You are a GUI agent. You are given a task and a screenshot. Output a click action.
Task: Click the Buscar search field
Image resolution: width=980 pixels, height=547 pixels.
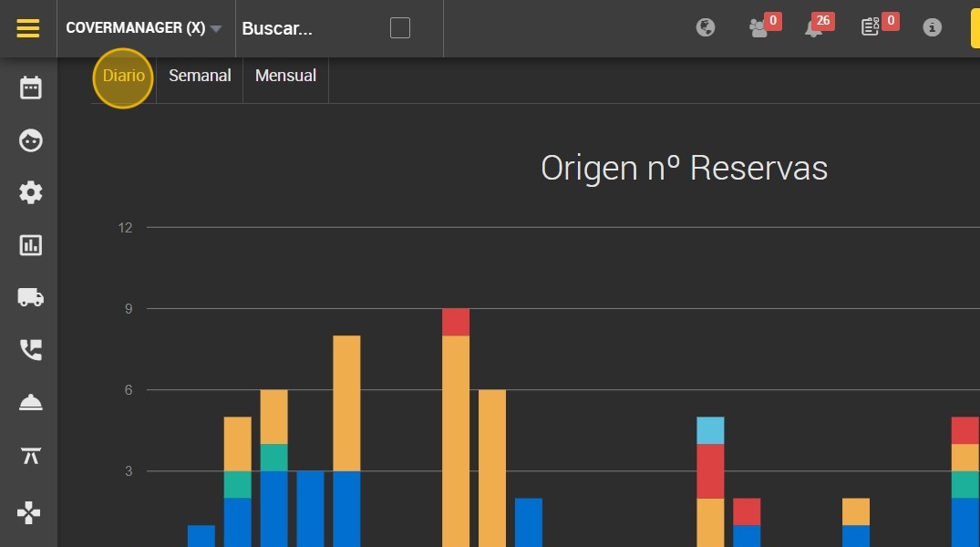pos(313,28)
